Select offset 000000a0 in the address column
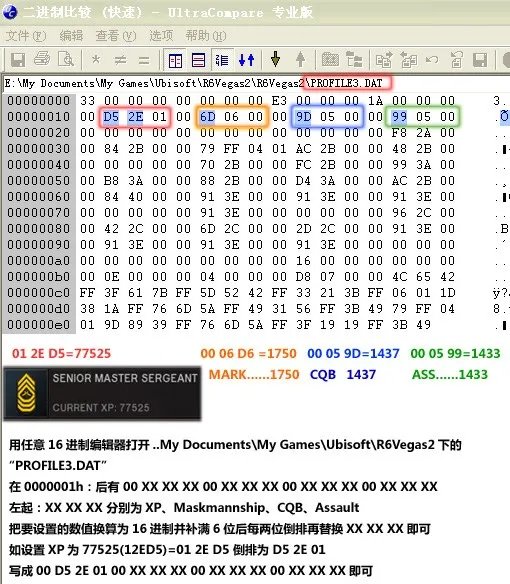The image size is (510, 584). point(39,261)
